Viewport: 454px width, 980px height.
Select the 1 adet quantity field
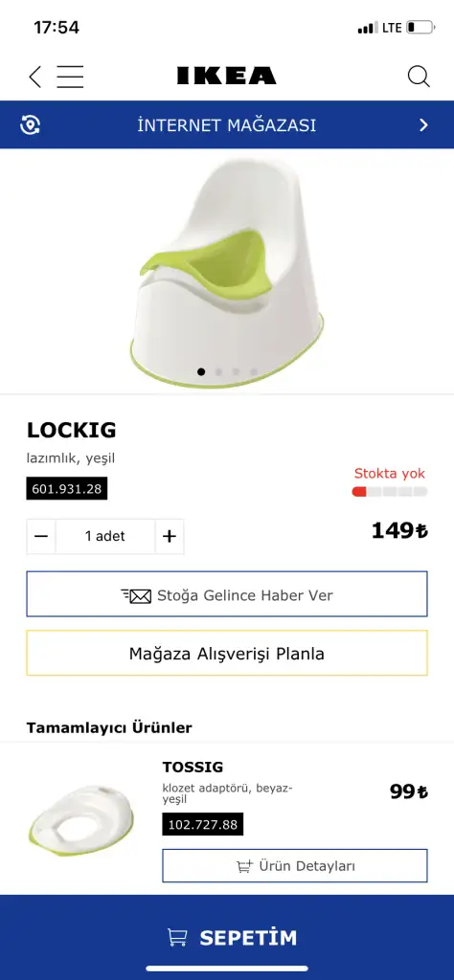coord(105,536)
